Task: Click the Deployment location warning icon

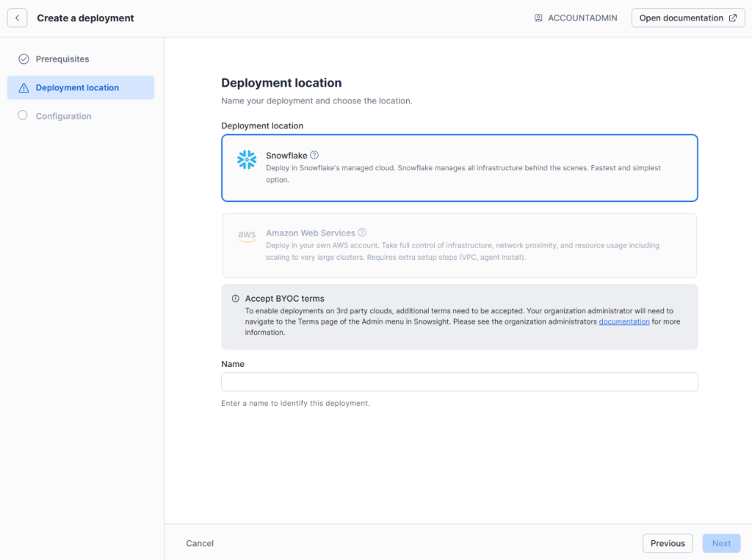Action: tap(23, 88)
